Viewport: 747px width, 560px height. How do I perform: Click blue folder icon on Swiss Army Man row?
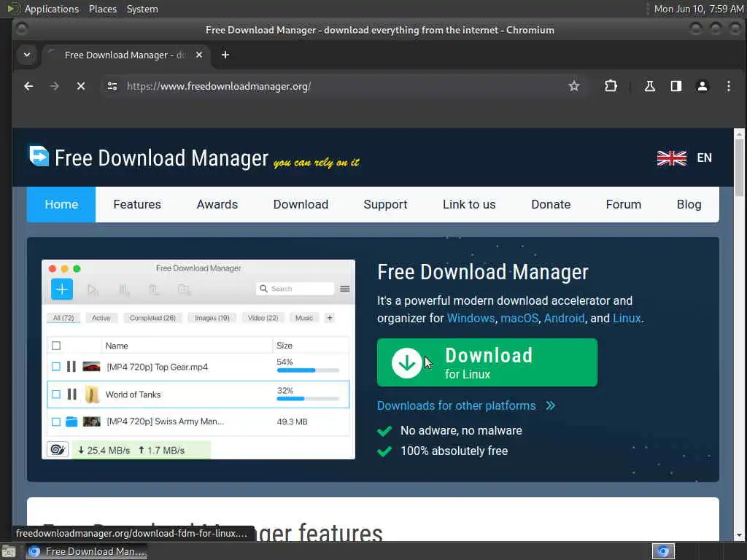tap(71, 421)
